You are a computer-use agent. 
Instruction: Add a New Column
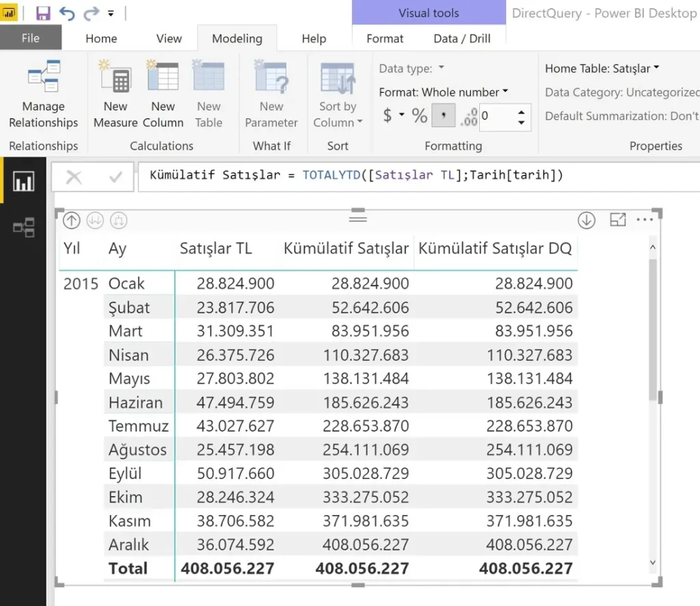(x=163, y=94)
